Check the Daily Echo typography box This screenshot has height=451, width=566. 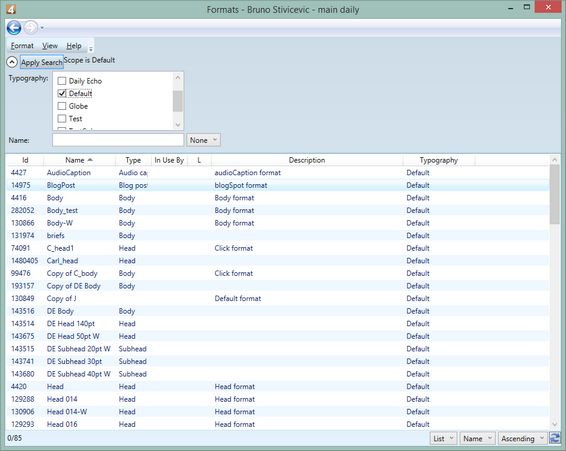point(62,81)
